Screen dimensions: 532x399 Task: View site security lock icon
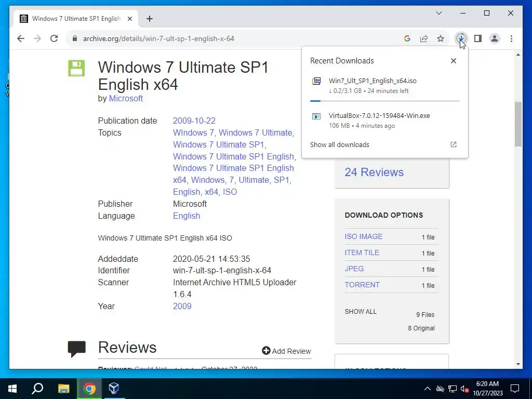coord(75,38)
